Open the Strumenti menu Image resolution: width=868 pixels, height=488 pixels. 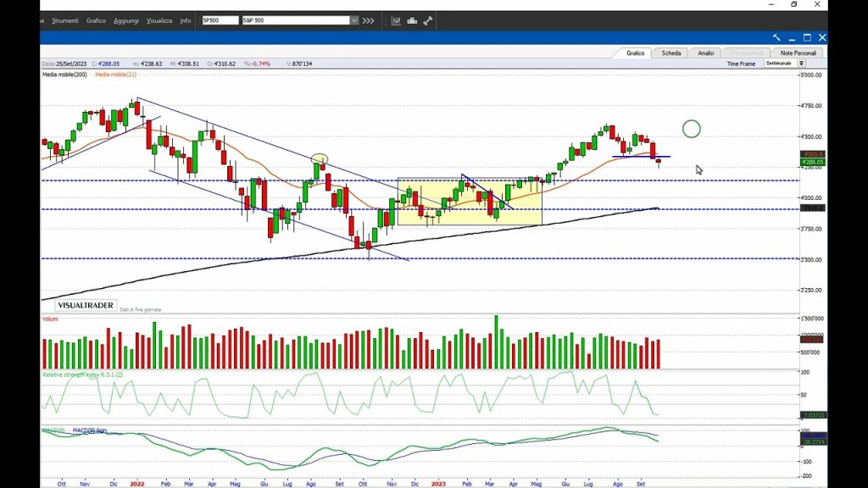(65, 20)
